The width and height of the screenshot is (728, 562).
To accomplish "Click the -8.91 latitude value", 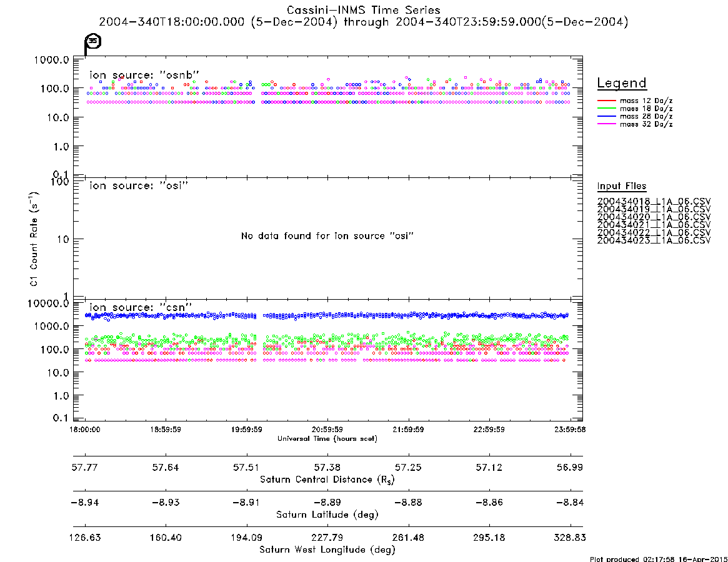I will click(247, 503).
